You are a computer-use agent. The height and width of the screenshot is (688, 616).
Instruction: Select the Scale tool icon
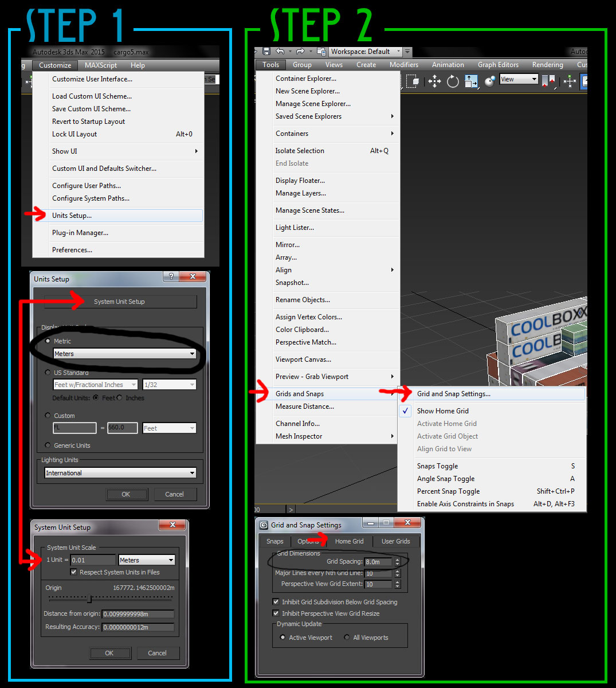point(470,81)
